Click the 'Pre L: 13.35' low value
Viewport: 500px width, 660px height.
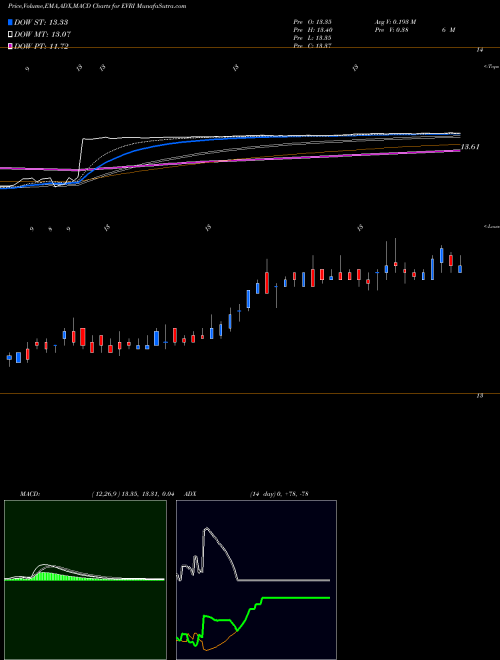point(313,37)
